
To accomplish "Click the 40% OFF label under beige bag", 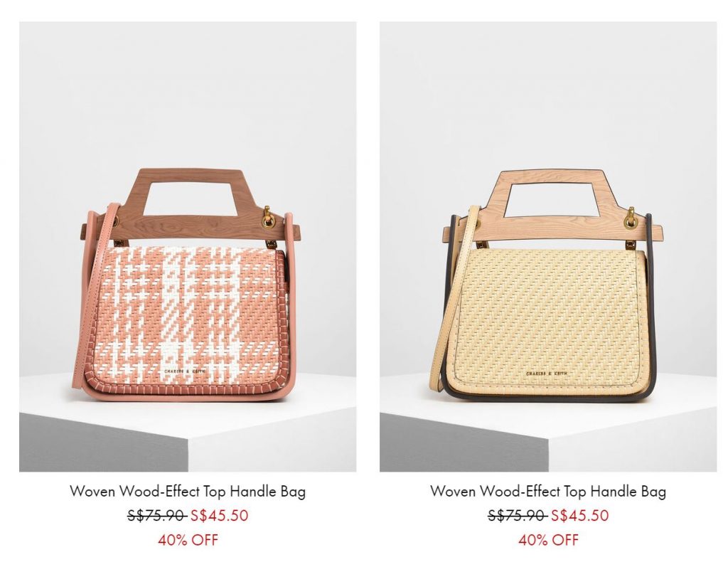I will (548, 540).
